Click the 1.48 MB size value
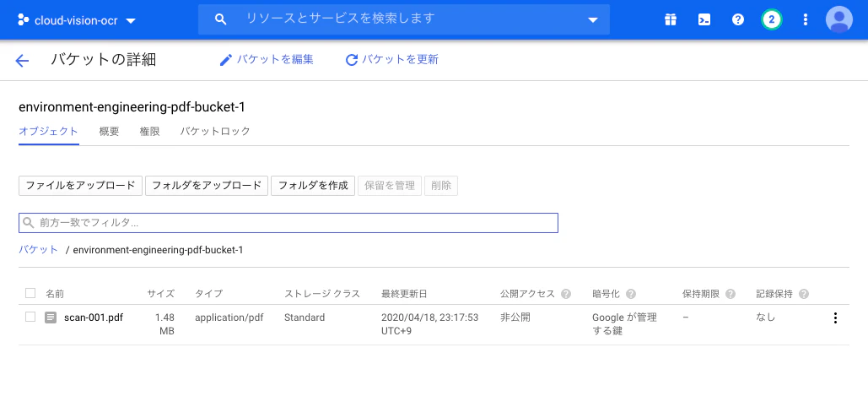 click(165, 324)
